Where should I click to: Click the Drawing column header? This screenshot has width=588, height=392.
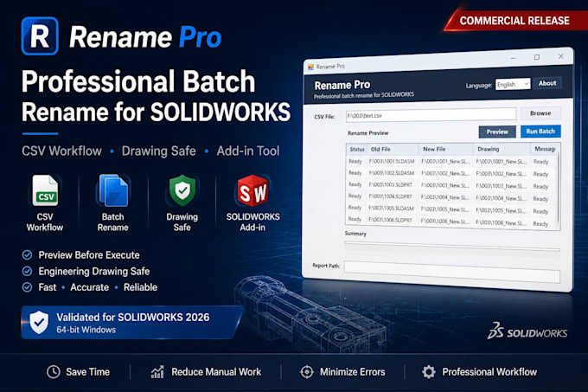[501, 149]
